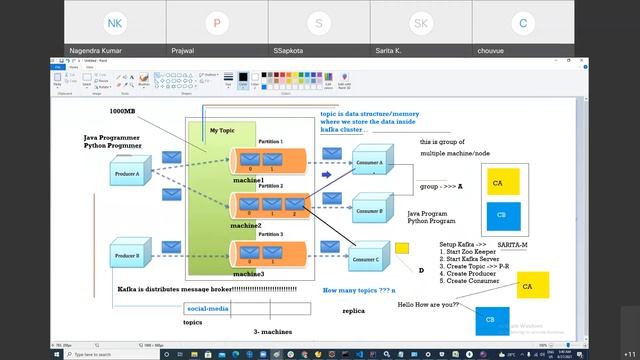Select the Color 1 button
This screenshot has width=640, height=360.
point(243,80)
